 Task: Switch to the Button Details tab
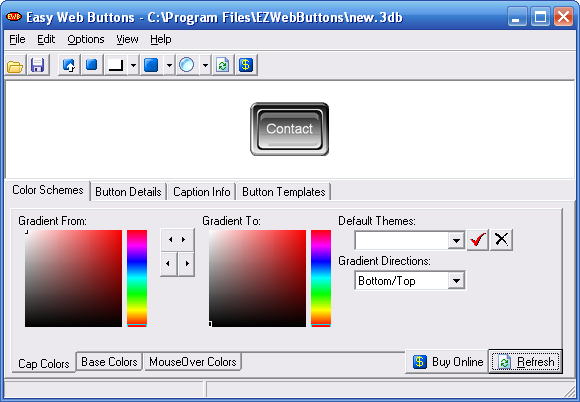point(128,192)
